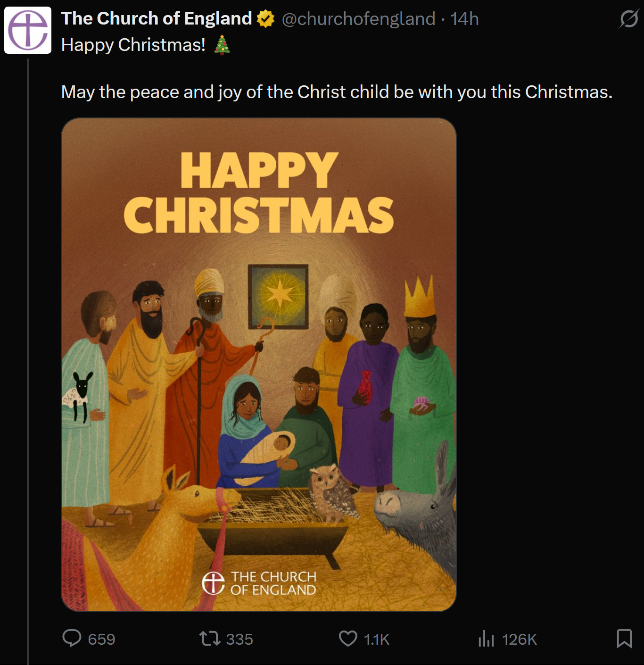Like the post with the heart icon
The width and height of the screenshot is (644, 665).
348,639
